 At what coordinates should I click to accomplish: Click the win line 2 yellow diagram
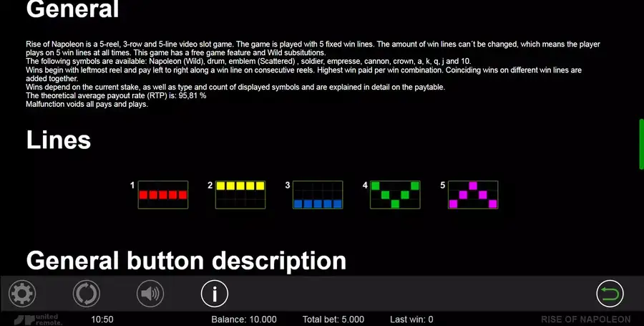240,195
